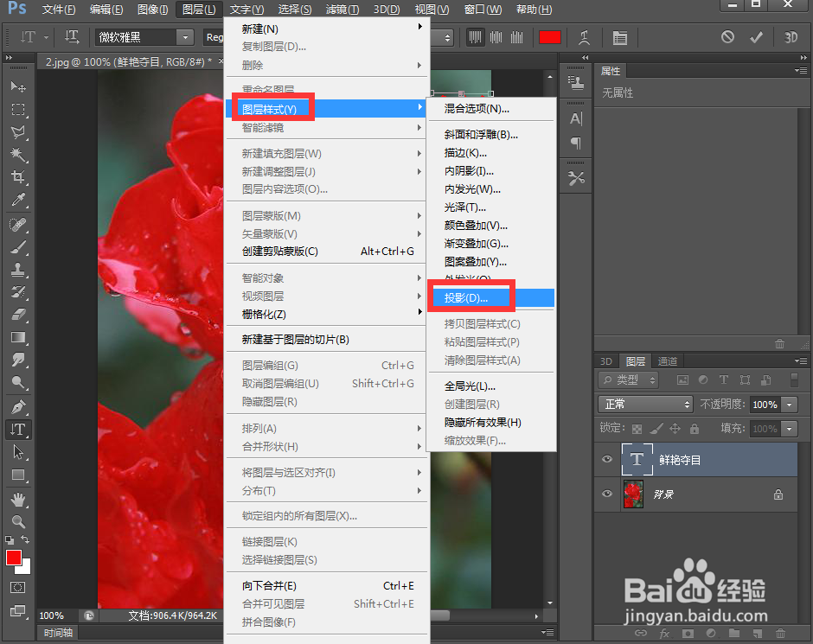Select the Brush tool
The height and width of the screenshot is (644, 813).
pyautogui.click(x=18, y=247)
